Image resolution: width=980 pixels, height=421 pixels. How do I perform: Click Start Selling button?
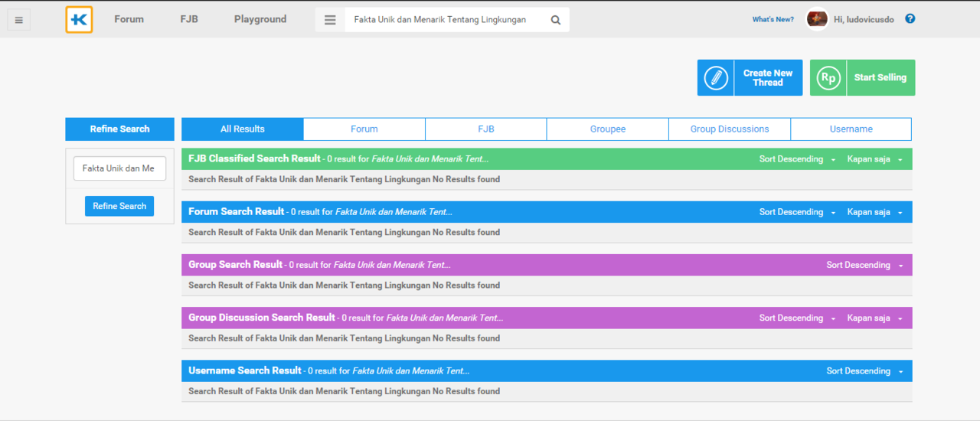[x=863, y=78]
